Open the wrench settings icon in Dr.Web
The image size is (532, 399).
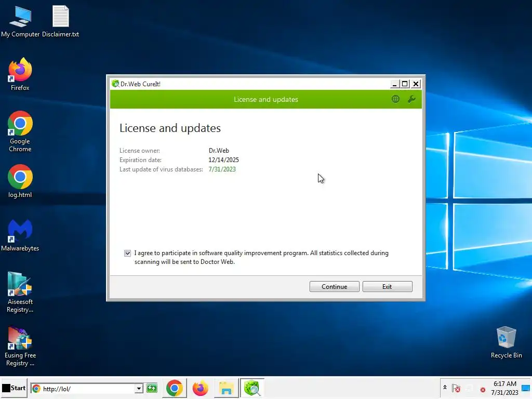click(411, 99)
